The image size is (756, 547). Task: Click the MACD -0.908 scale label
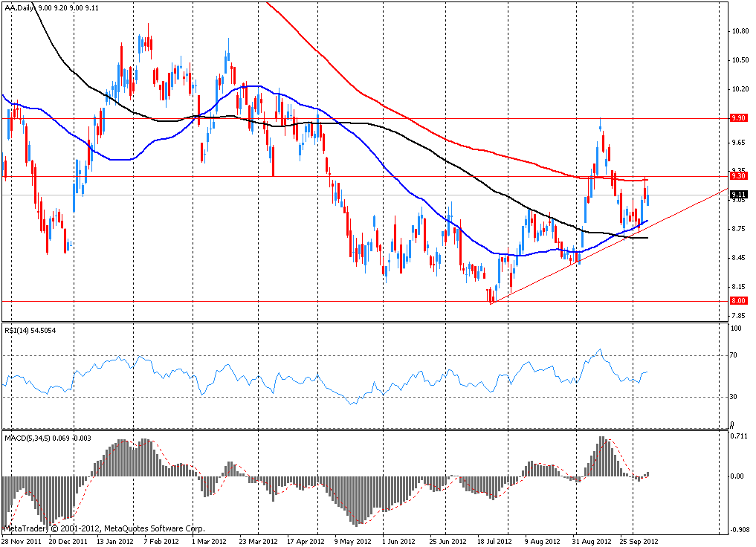tap(738, 529)
